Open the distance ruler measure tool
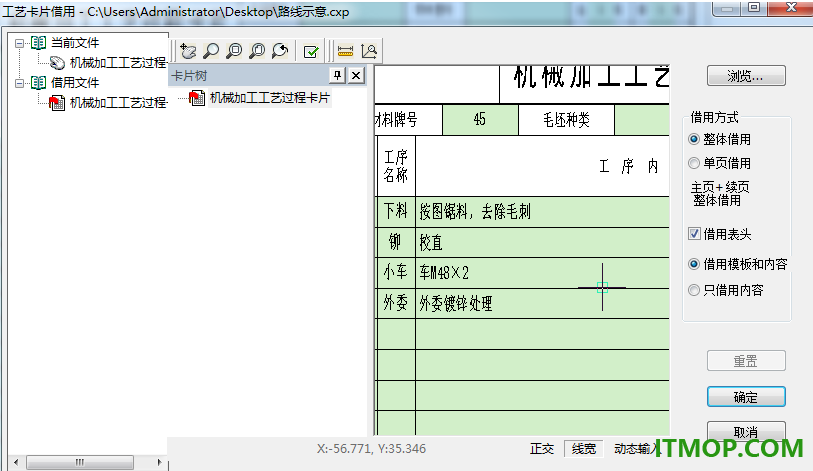This screenshot has height=471, width=813. coord(345,51)
